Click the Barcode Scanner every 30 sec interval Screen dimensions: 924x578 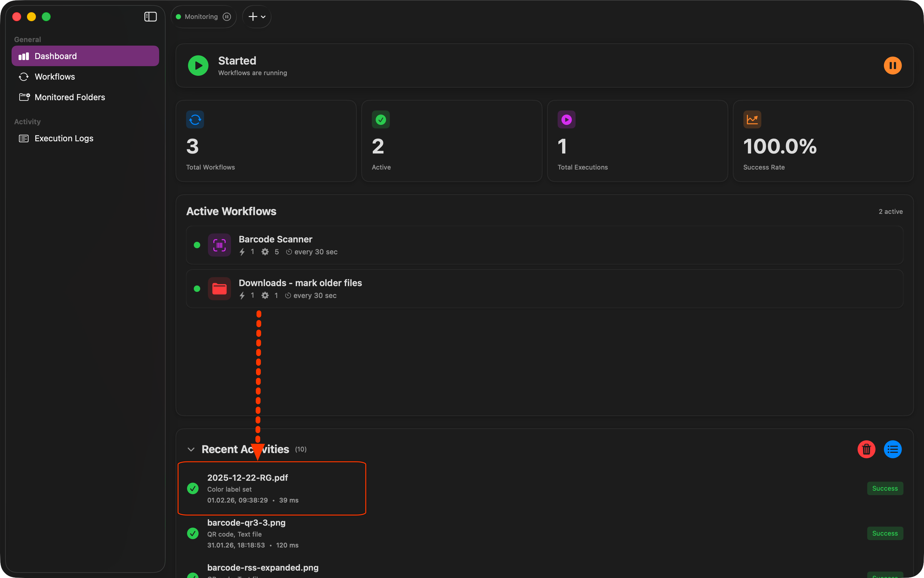[x=312, y=252]
